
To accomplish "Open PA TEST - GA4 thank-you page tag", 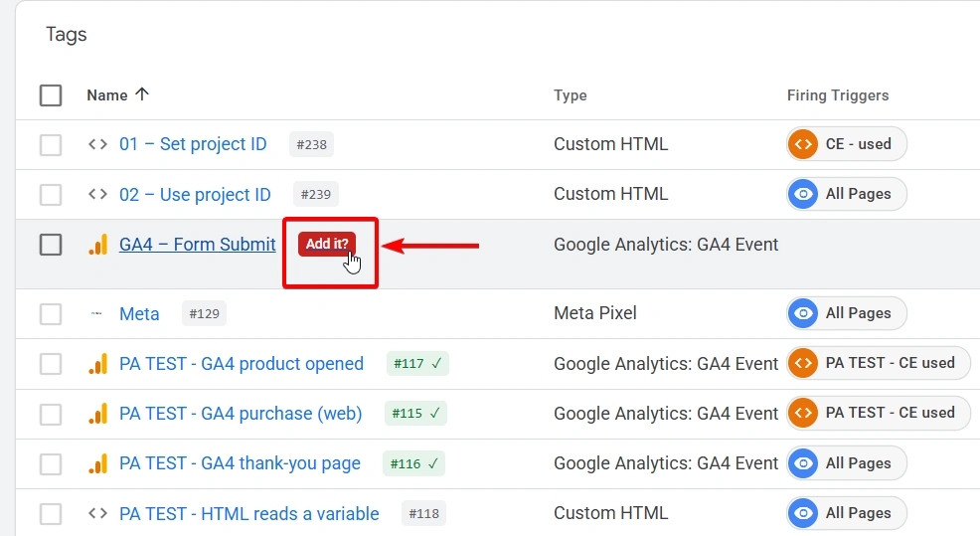I will click(240, 464).
